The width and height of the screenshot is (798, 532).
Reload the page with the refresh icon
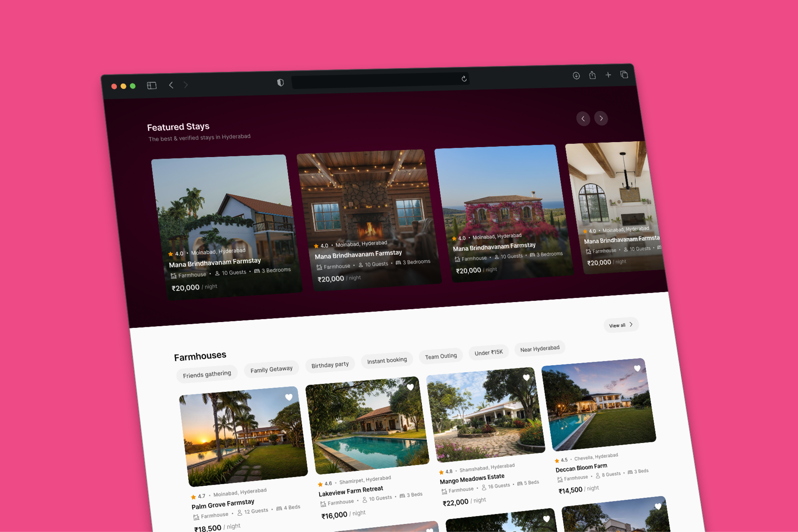click(464, 79)
